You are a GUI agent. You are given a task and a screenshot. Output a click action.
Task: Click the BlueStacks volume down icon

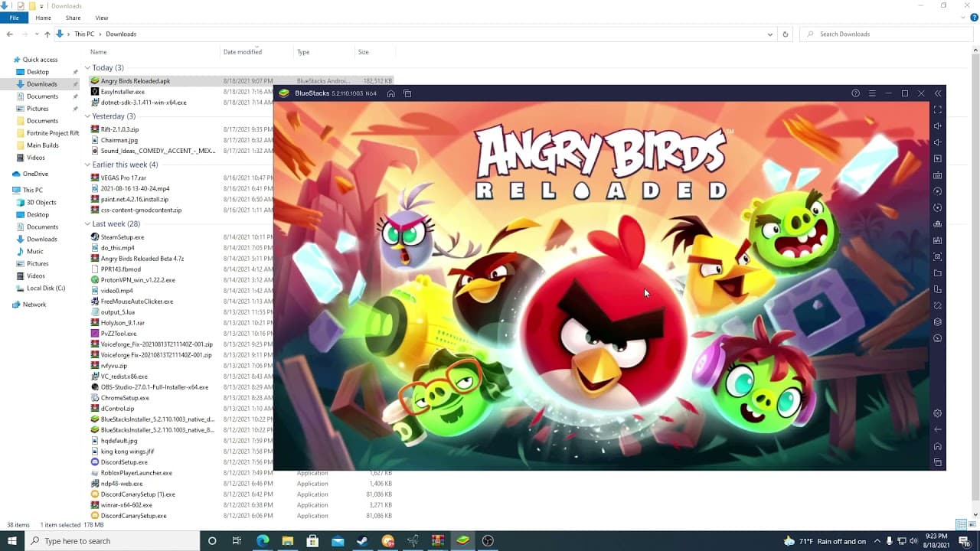[x=938, y=142]
